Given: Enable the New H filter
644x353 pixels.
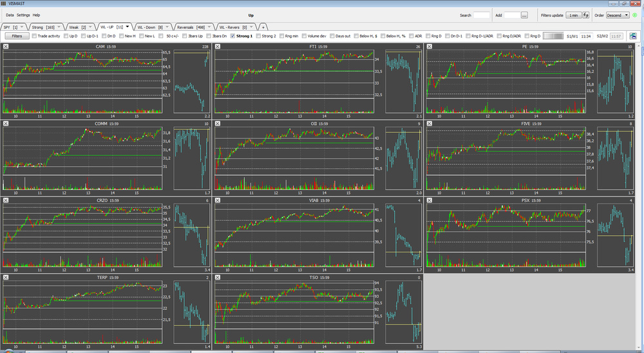Looking at the screenshot, I should click(x=121, y=36).
